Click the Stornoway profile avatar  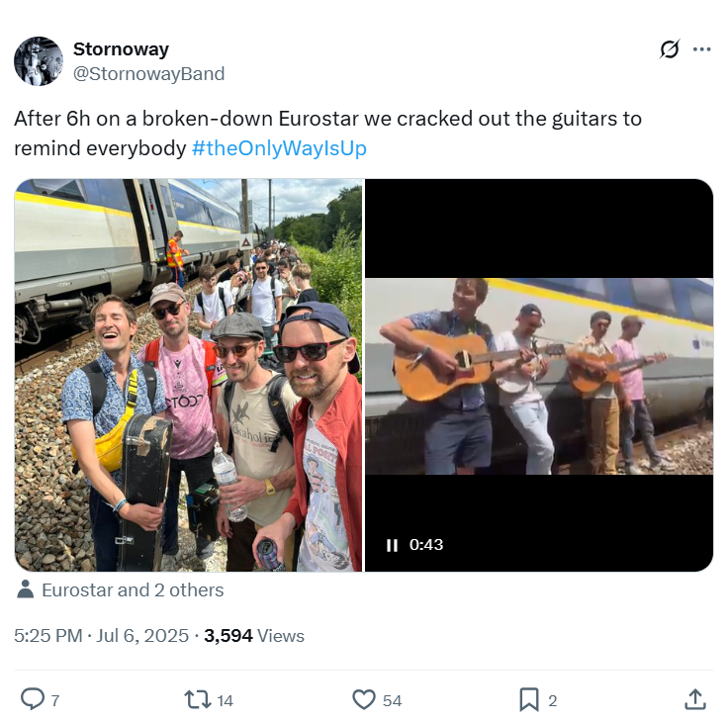[x=39, y=61]
